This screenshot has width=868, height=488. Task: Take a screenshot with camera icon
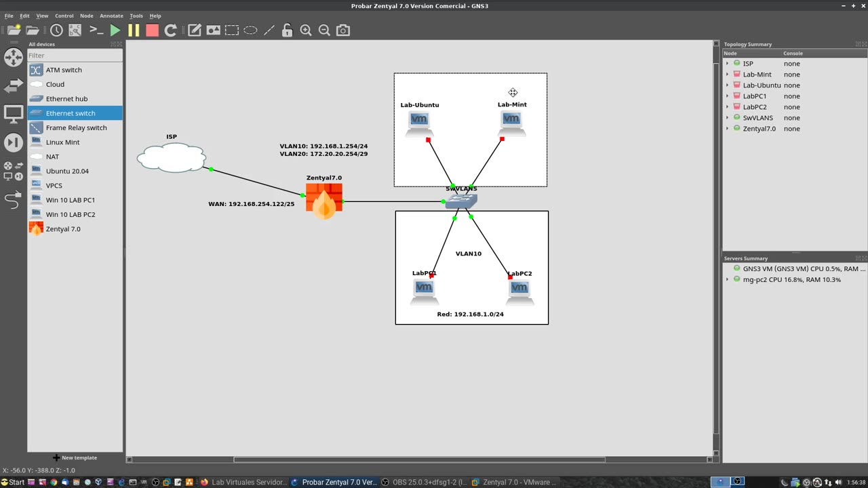(343, 30)
